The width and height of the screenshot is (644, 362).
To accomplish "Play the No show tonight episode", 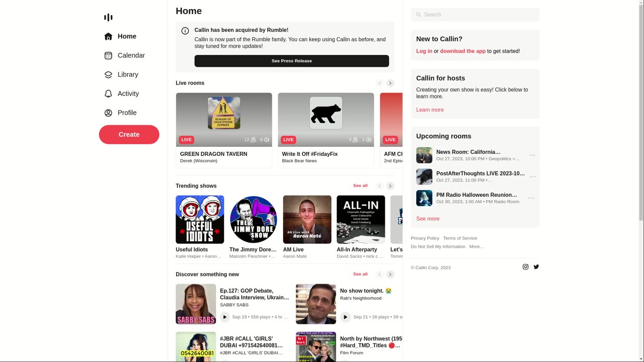I will point(345,317).
